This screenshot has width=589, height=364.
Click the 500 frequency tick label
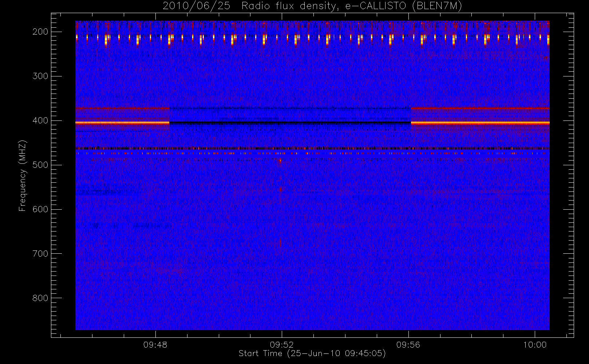click(40, 165)
